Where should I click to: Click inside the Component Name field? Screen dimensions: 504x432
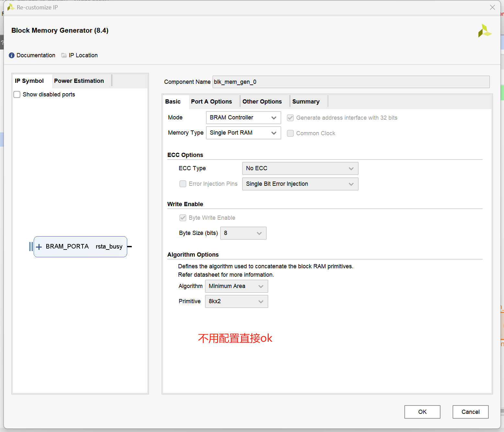click(x=351, y=82)
